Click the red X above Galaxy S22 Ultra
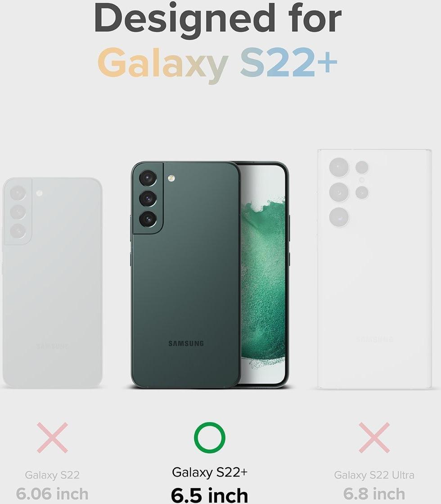 (374, 437)
